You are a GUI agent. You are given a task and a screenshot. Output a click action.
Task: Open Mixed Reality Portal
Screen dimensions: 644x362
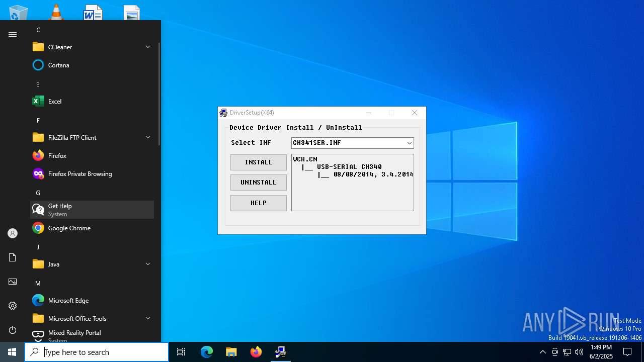click(92, 335)
